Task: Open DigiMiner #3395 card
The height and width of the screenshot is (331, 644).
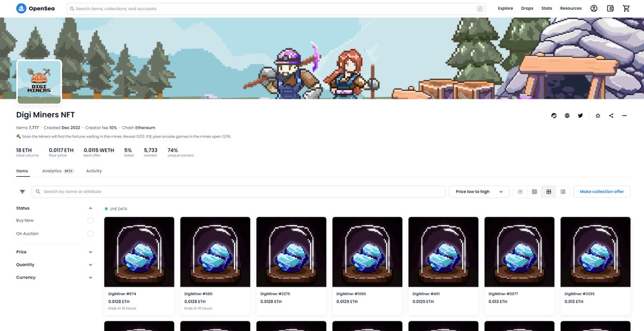Action: coord(596,265)
